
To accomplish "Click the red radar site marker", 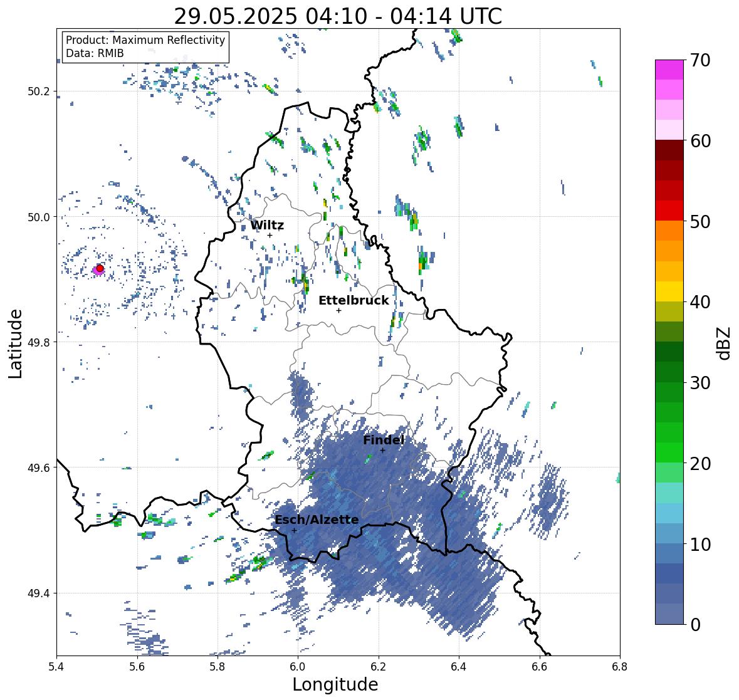I will pyautogui.click(x=100, y=268).
